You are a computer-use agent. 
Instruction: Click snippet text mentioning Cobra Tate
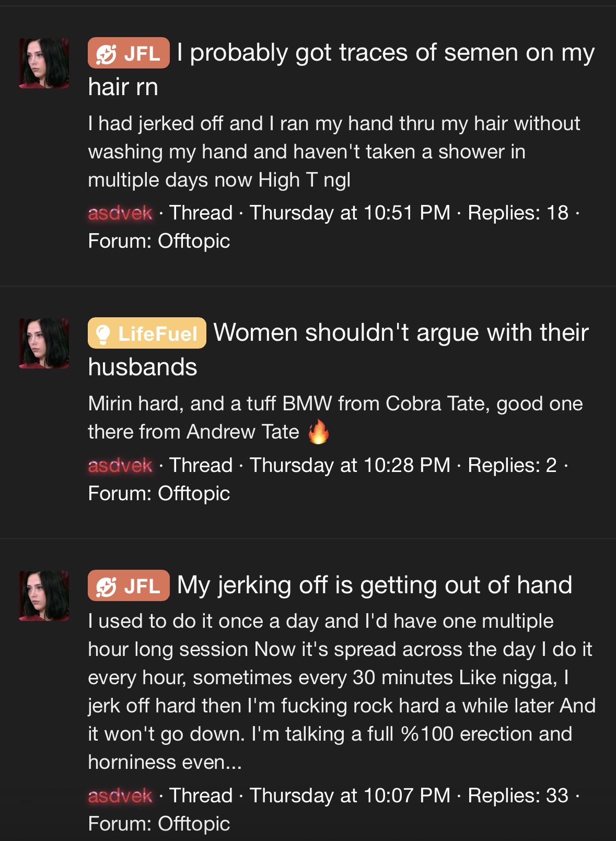(x=335, y=418)
